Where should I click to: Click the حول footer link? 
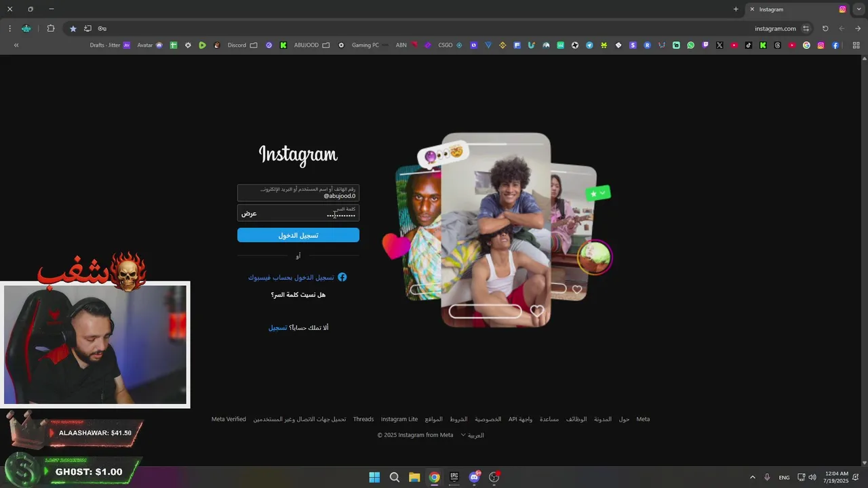click(624, 419)
